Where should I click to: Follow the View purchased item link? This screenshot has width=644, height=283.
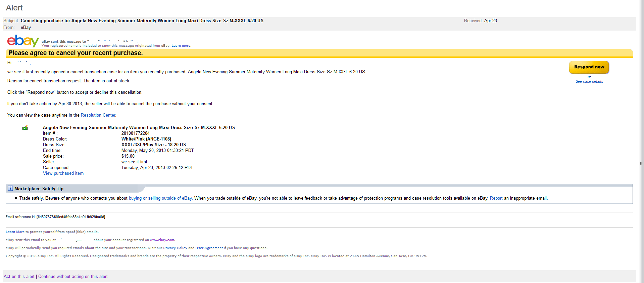point(63,173)
